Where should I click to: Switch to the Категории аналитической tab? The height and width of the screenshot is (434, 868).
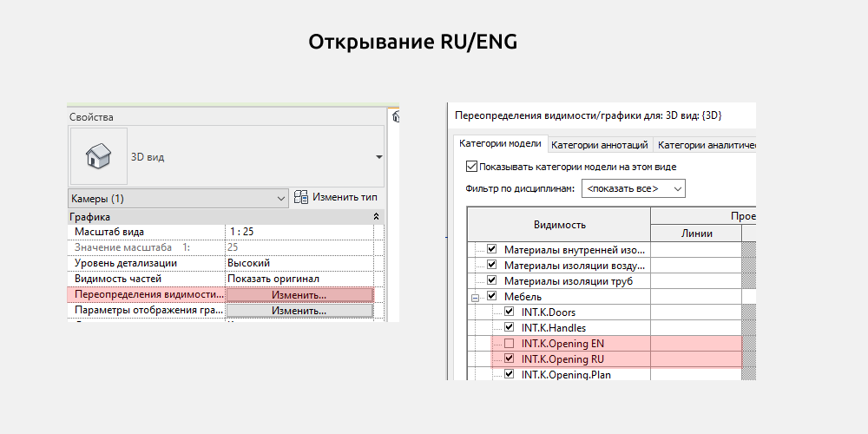pyautogui.click(x=705, y=145)
